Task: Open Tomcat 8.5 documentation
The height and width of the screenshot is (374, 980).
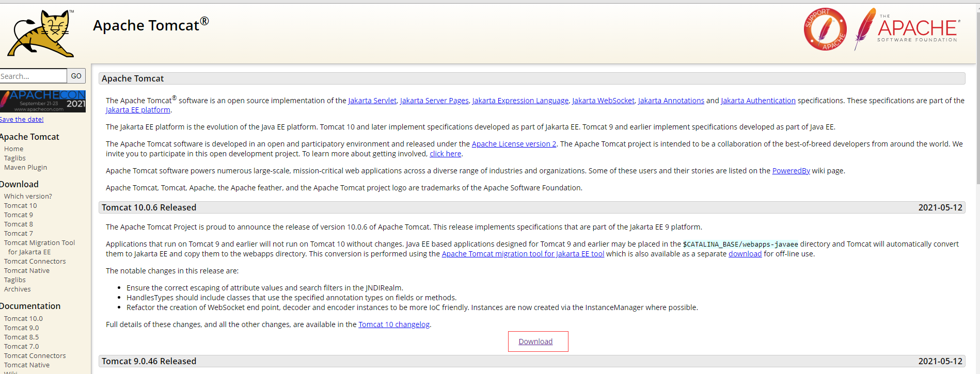Action: pos(22,337)
